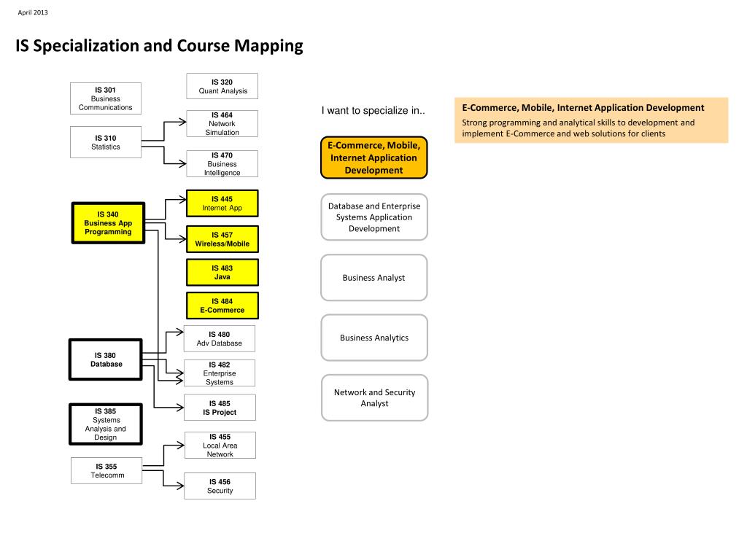The height and width of the screenshot is (560, 747).
Task: Click the orange E-Commerce description panel heading
Action: (583, 108)
